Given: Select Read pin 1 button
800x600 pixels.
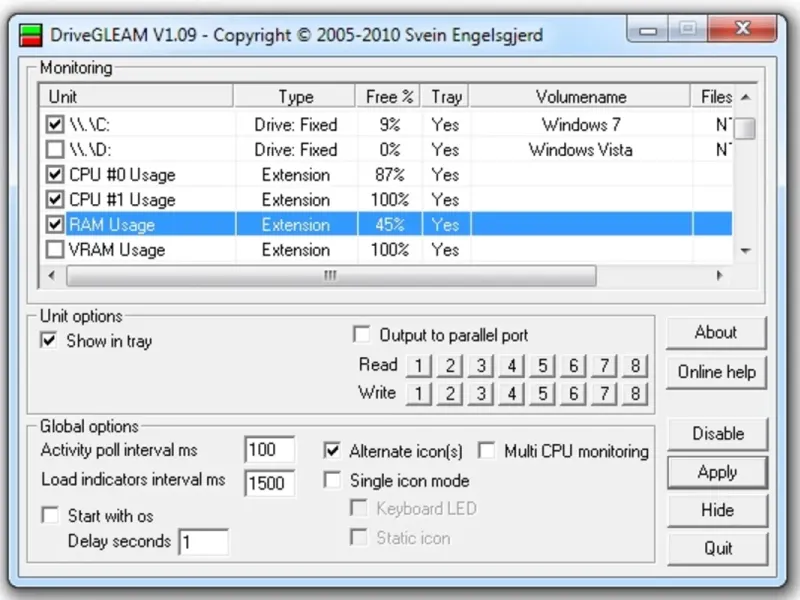Looking at the screenshot, I should [418, 366].
